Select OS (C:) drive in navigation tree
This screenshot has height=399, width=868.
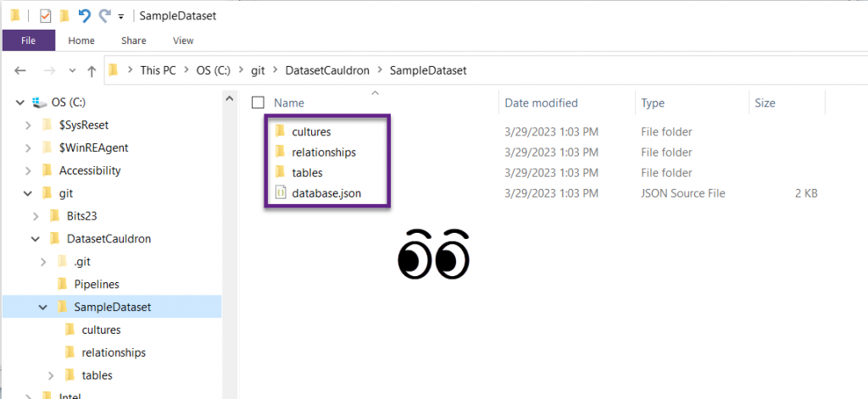pyautogui.click(x=69, y=103)
